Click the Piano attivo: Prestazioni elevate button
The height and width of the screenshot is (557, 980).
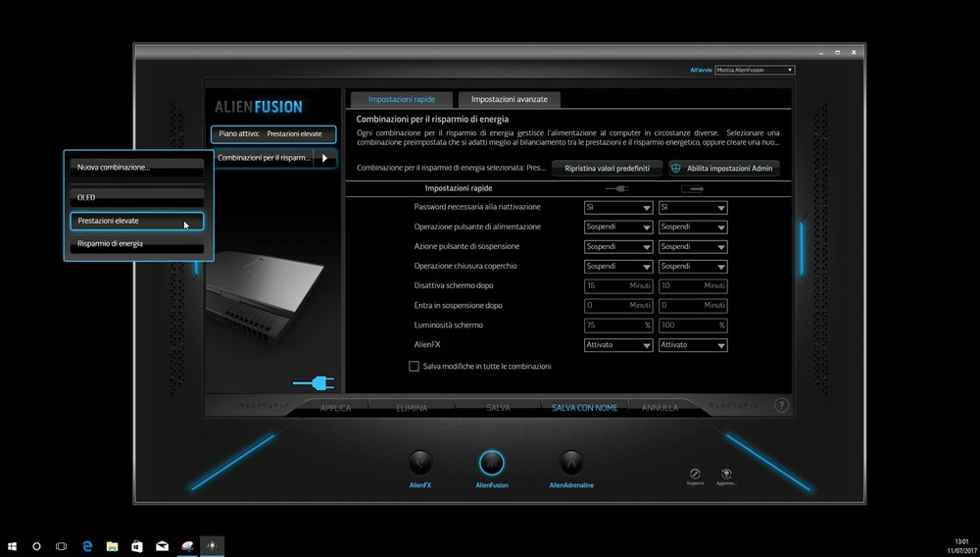point(273,134)
